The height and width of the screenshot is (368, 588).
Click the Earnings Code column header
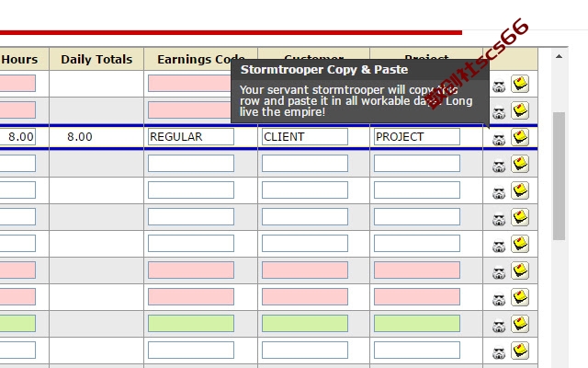coord(200,59)
